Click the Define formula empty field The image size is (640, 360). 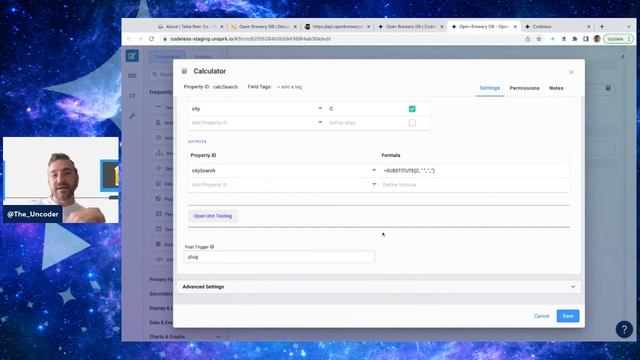coord(475,184)
